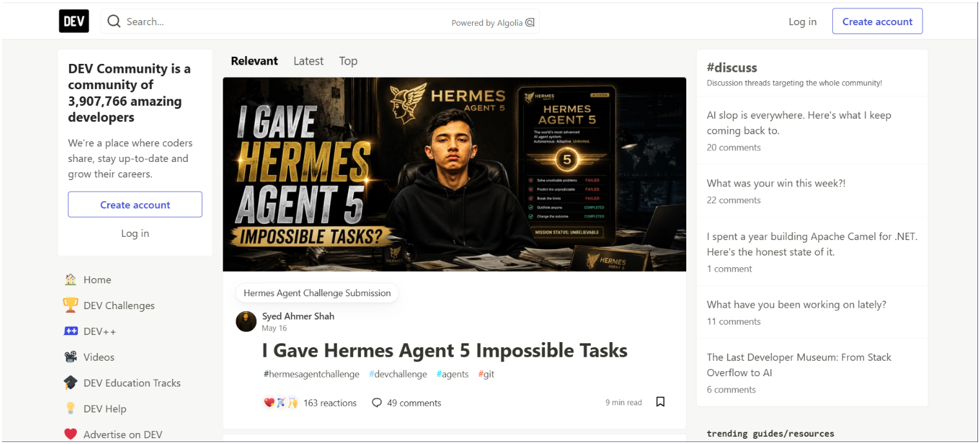Open Home via the house icon

pos(70,279)
